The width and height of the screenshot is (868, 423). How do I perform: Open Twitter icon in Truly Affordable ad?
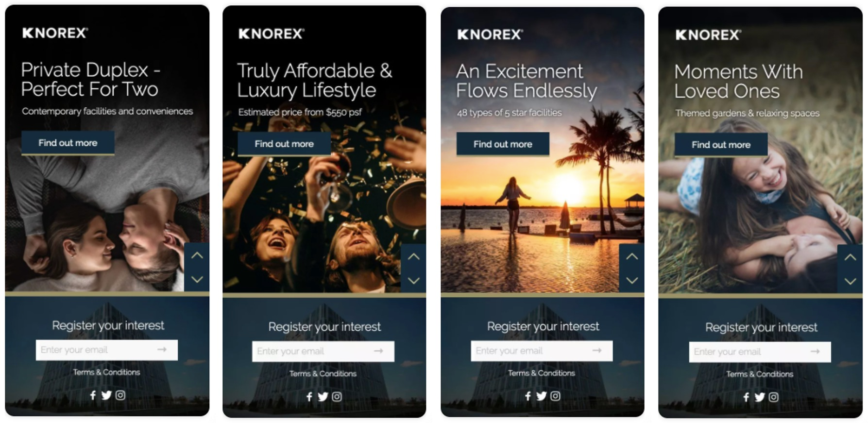pos(323,397)
